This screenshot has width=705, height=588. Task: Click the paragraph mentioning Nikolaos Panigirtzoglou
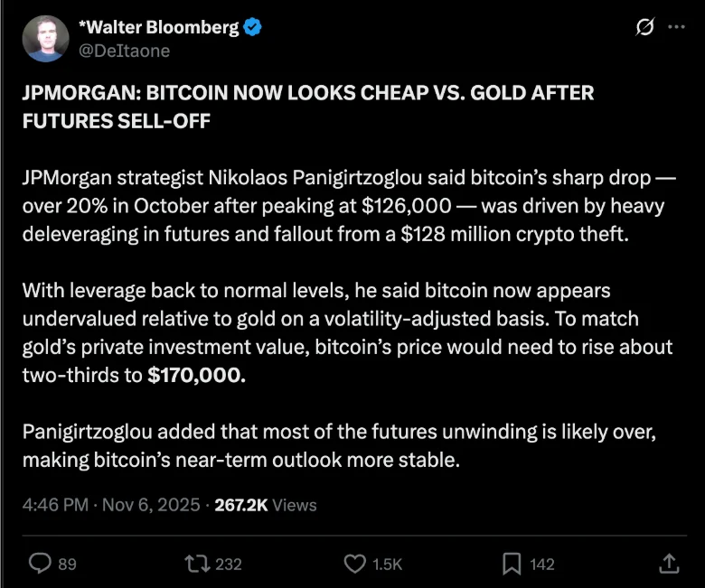(343, 206)
